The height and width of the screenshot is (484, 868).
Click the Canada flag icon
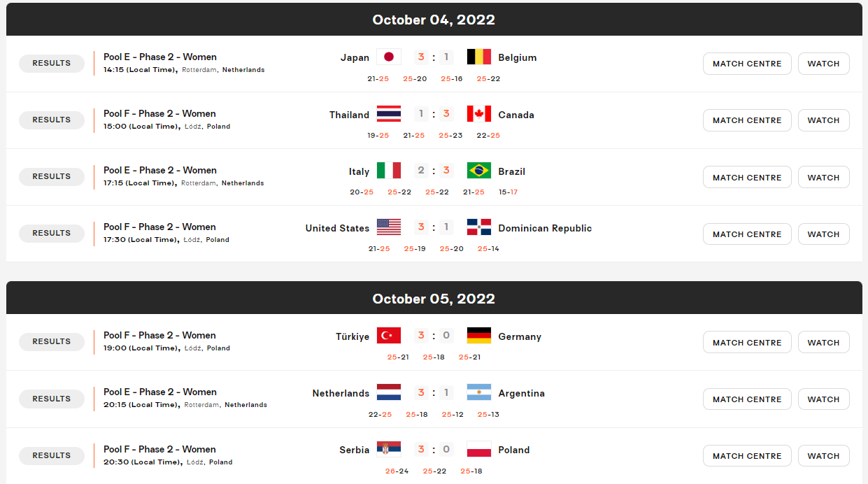(479, 114)
